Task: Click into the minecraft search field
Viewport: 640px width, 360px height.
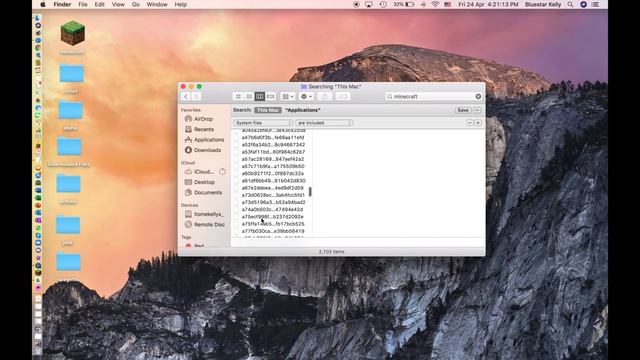Action: [x=433, y=96]
